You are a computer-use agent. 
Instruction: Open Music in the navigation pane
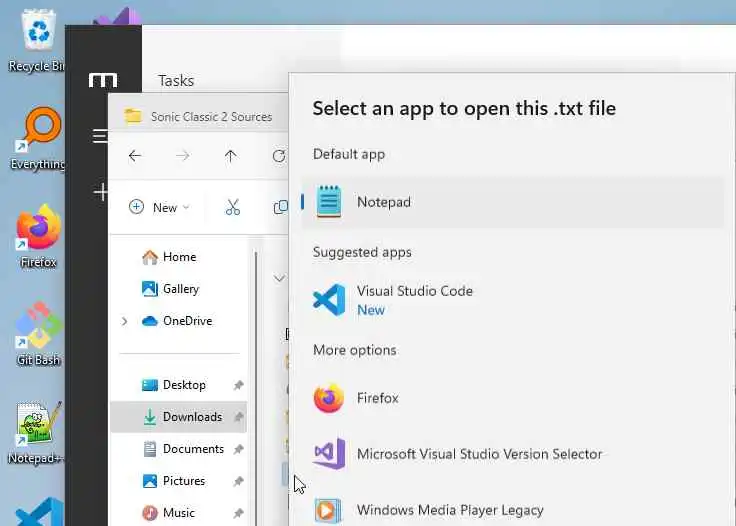(178, 512)
